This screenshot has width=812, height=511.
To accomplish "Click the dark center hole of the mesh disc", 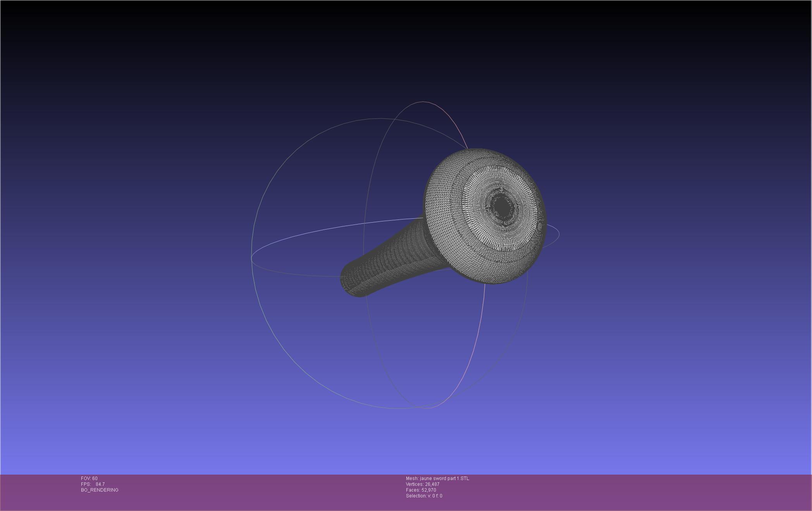I will click(x=502, y=207).
